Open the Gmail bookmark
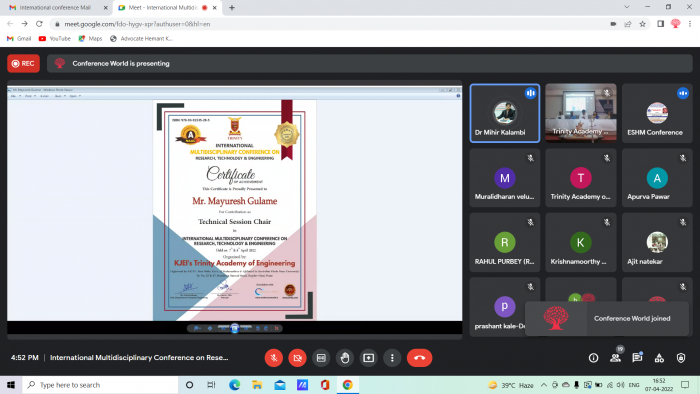700x394 pixels. click(x=19, y=39)
